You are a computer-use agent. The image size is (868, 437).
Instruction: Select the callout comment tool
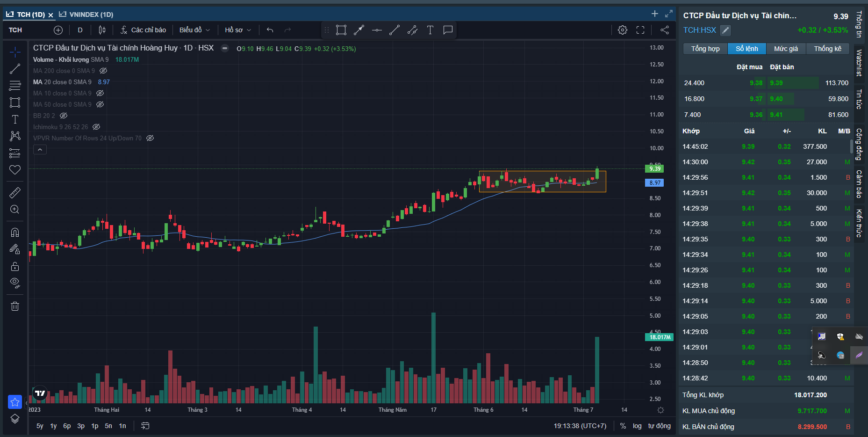tap(448, 30)
